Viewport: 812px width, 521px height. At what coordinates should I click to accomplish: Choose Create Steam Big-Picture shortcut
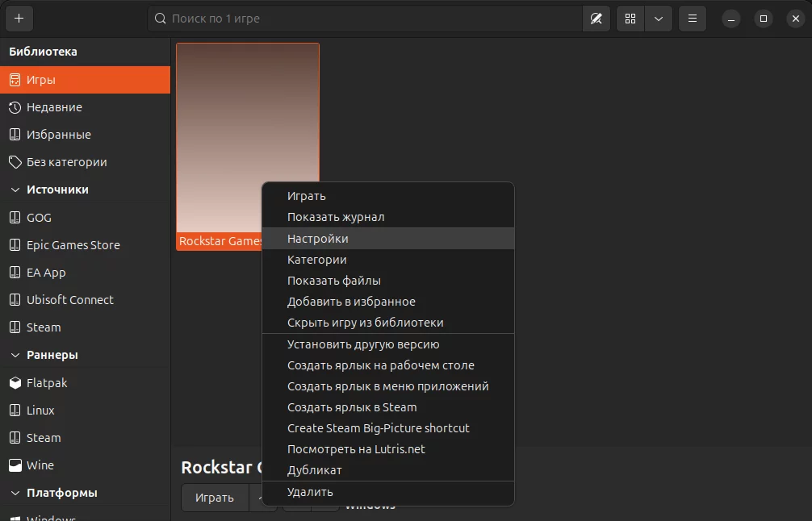coord(388,428)
